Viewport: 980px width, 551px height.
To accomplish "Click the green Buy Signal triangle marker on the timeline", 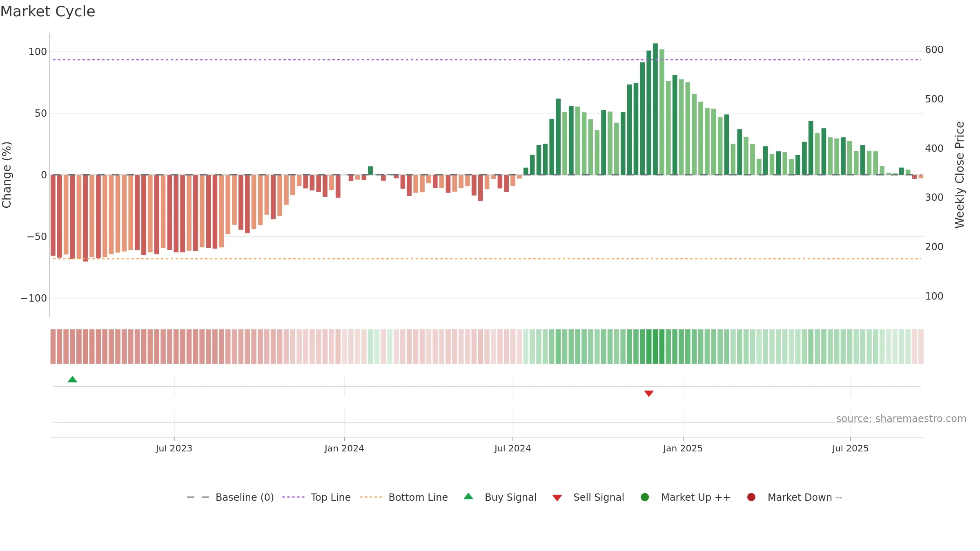I will [x=72, y=380].
